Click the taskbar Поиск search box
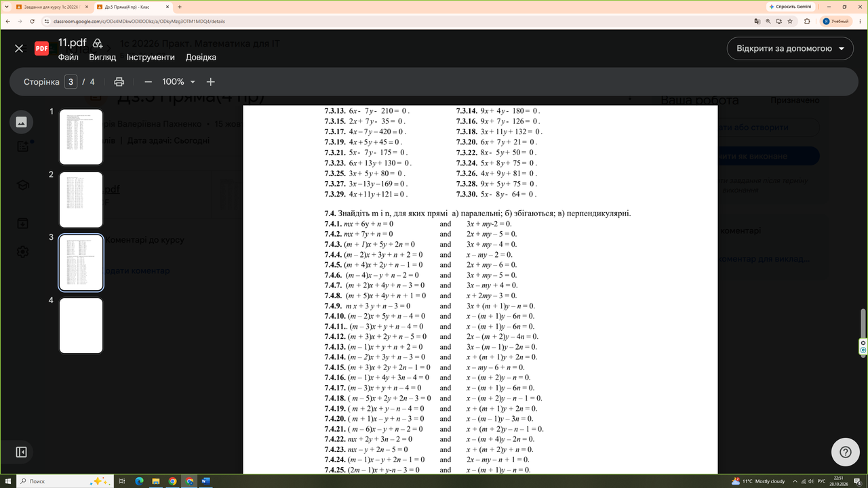Image resolution: width=868 pixels, height=488 pixels. (64, 481)
